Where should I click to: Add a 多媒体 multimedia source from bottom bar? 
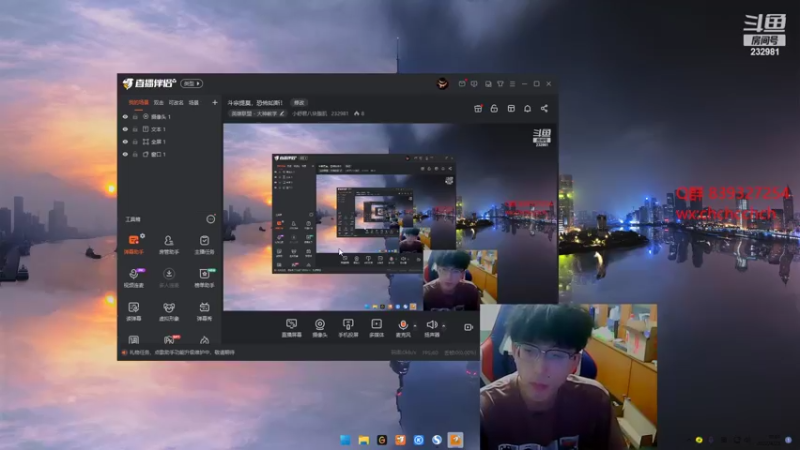point(377,328)
